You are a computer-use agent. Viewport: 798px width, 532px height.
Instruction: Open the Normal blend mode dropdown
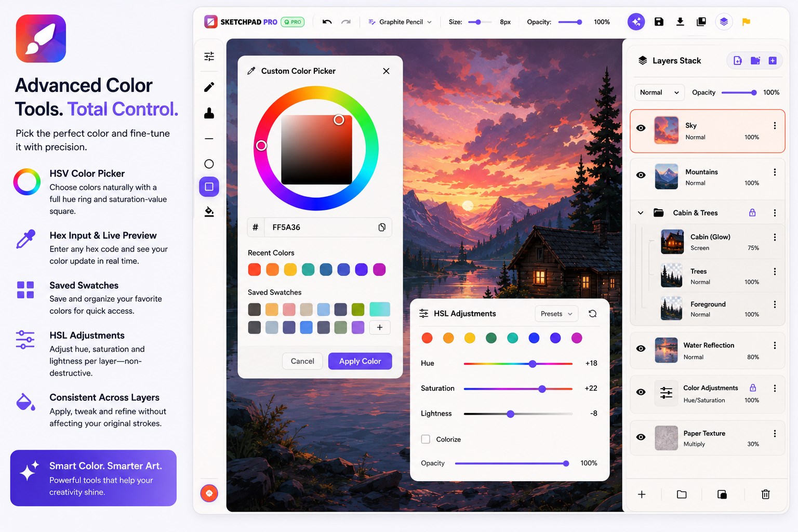click(x=659, y=92)
